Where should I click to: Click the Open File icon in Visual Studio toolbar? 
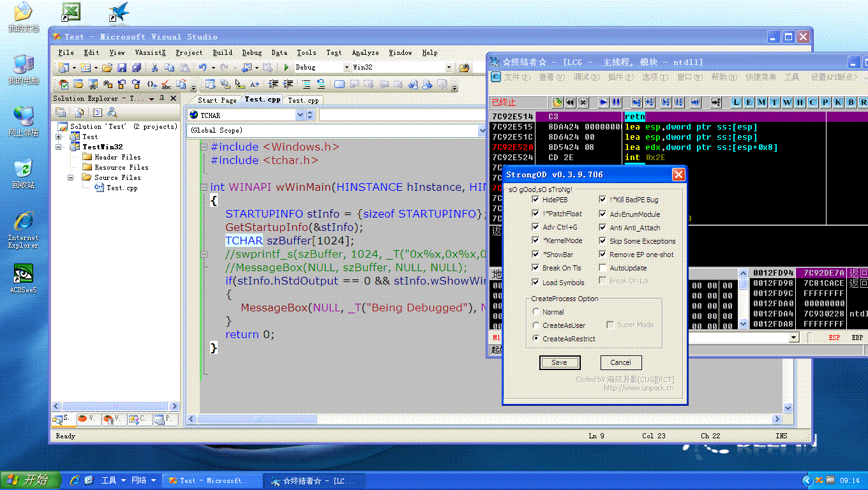pos(107,67)
